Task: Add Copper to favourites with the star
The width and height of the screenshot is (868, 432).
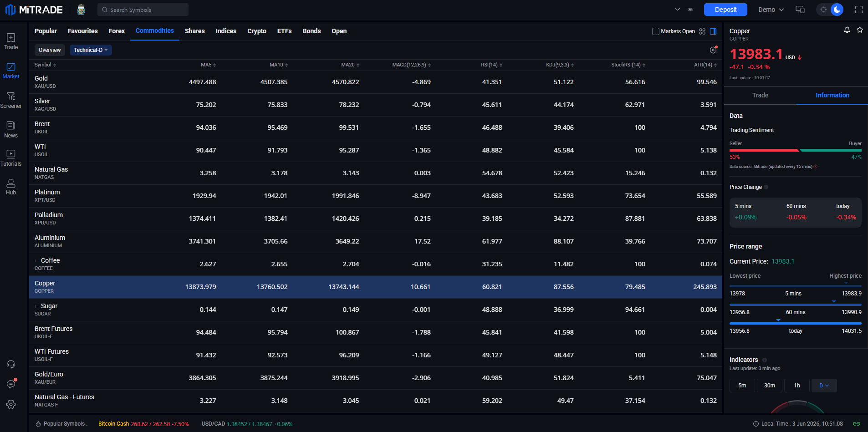Action: 860,30
